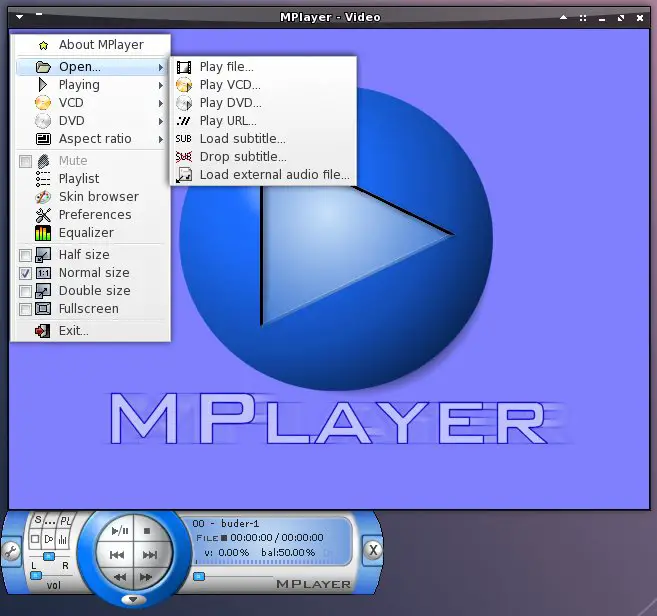
Task: Skip to the previous track
Action: (116, 555)
